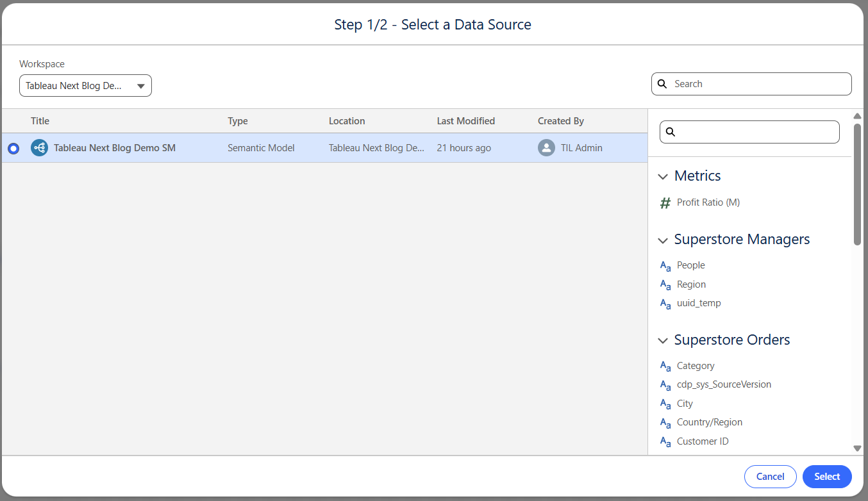
Task: Click the fields panel scrollbar down arrow
Action: (x=857, y=448)
